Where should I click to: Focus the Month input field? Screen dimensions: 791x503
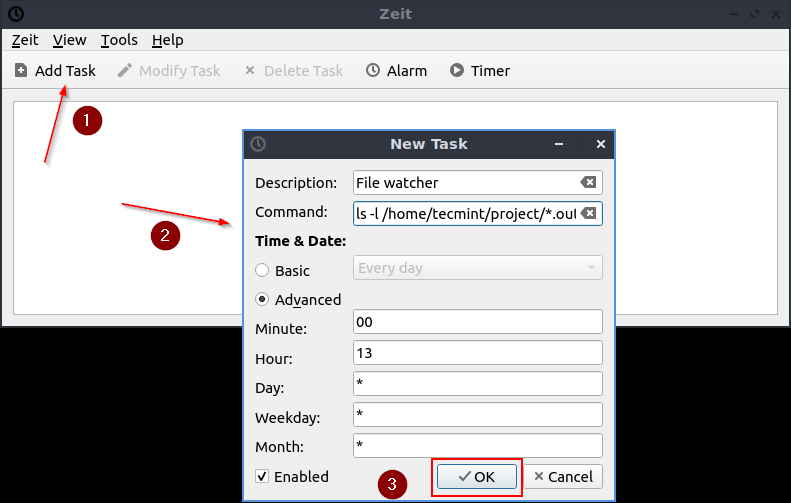[478, 445]
